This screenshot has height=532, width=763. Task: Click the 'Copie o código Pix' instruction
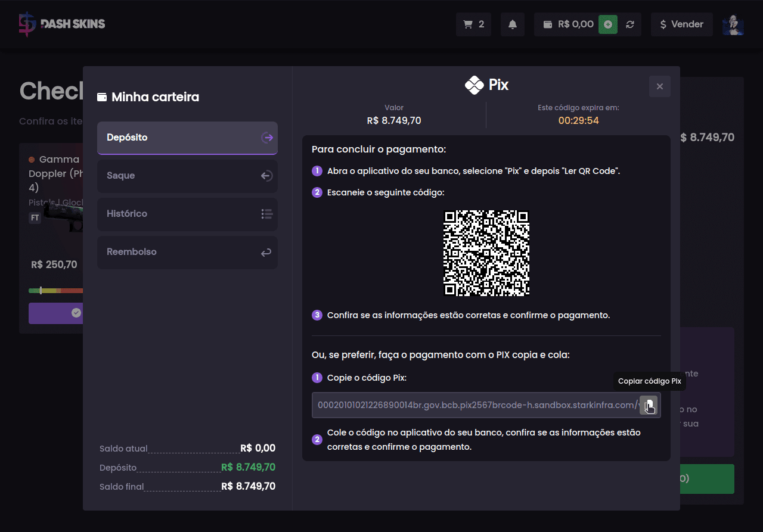point(367,378)
